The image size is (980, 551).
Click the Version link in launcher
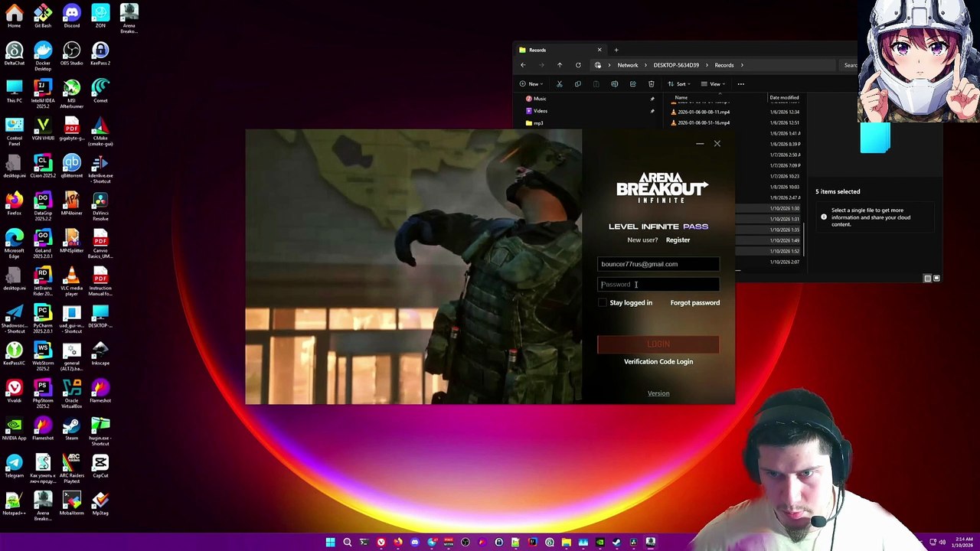[x=658, y=393]
